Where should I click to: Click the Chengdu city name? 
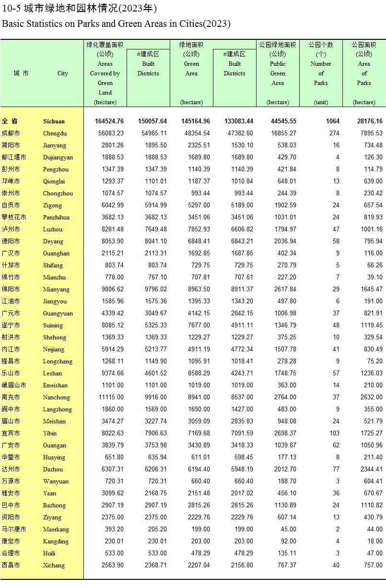pyautogui.click(x=55, y=133)
